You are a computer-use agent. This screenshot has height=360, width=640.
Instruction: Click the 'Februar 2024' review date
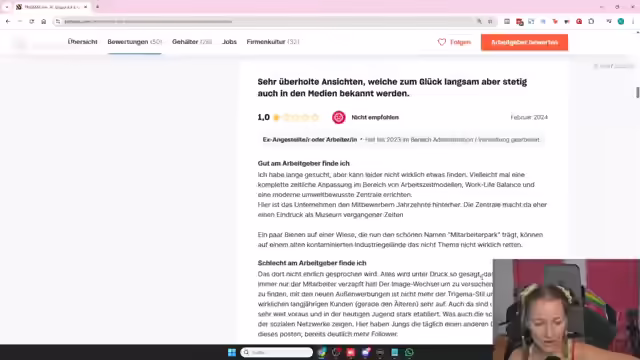pyautogui.click(x=529, y=117)
